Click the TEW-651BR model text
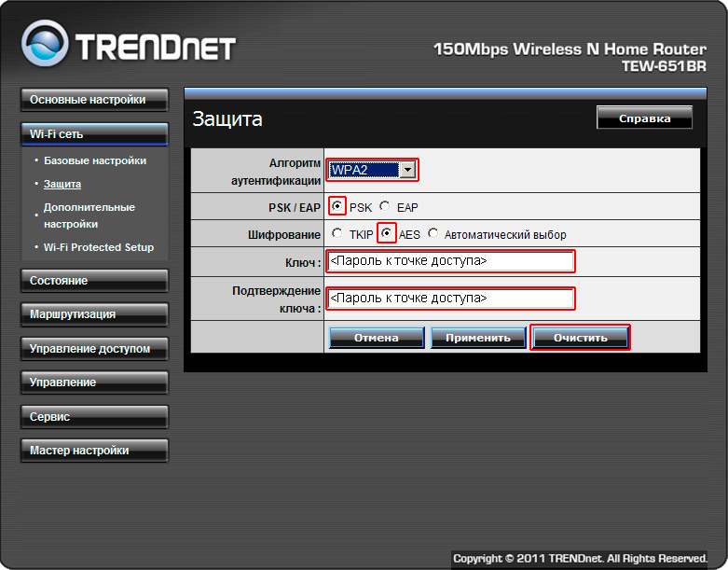This screenshot has height=570, width=728. click(664, 66)
